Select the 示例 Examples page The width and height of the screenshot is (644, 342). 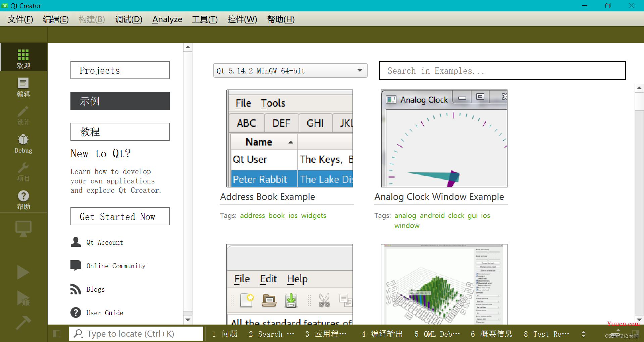120,101
